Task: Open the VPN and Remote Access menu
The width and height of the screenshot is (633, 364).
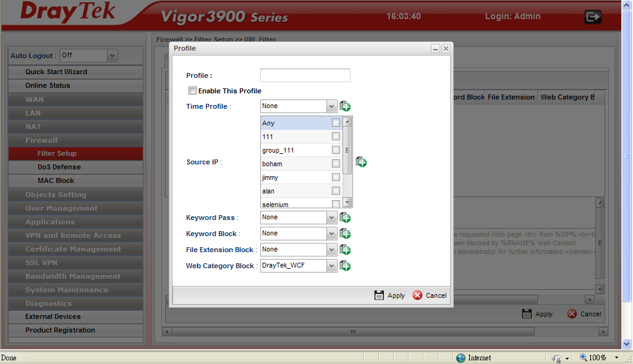Action: coord(75,235)
